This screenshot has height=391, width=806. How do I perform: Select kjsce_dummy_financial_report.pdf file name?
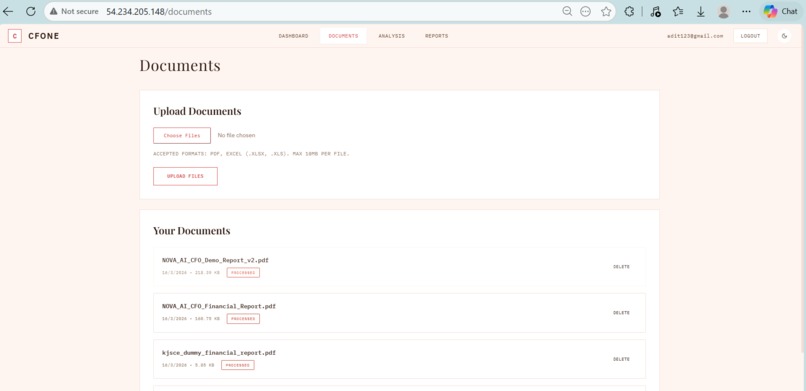click(219, 353)
